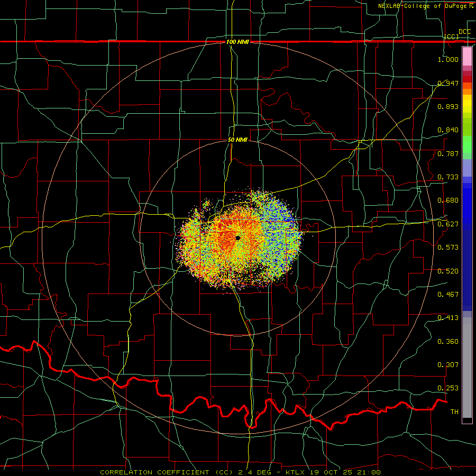Click the '50 NMI' range ring label
This screenshot has width=476, height=476.
coord(237,140)
